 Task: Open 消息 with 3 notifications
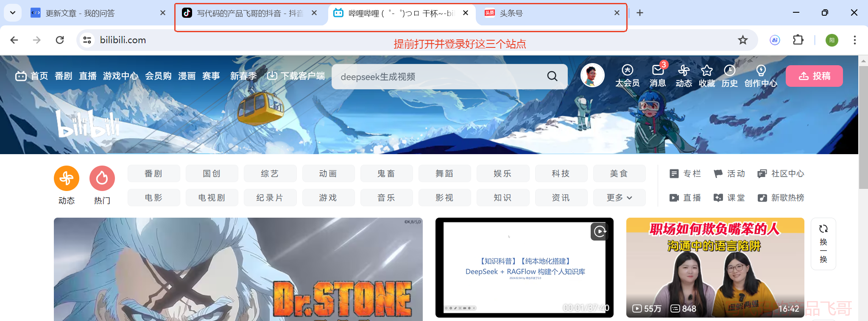658,76
